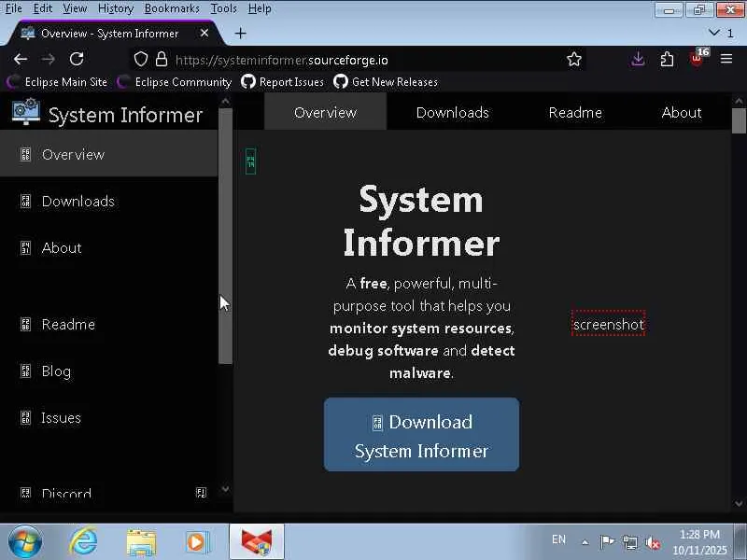Image resolution: width=747 pixels, height=560 pixels.
Task: Open Windows Media Player from taskbar
Action: pos(197,542)
